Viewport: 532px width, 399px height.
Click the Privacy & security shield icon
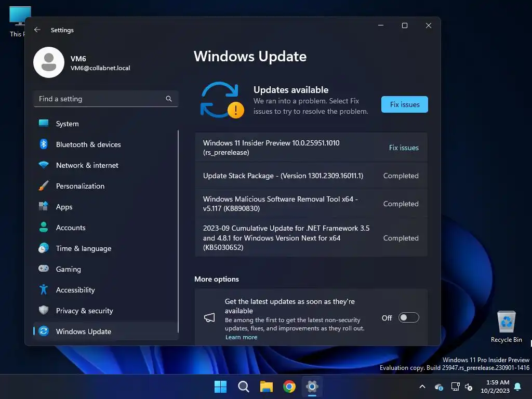click(44, 310)
